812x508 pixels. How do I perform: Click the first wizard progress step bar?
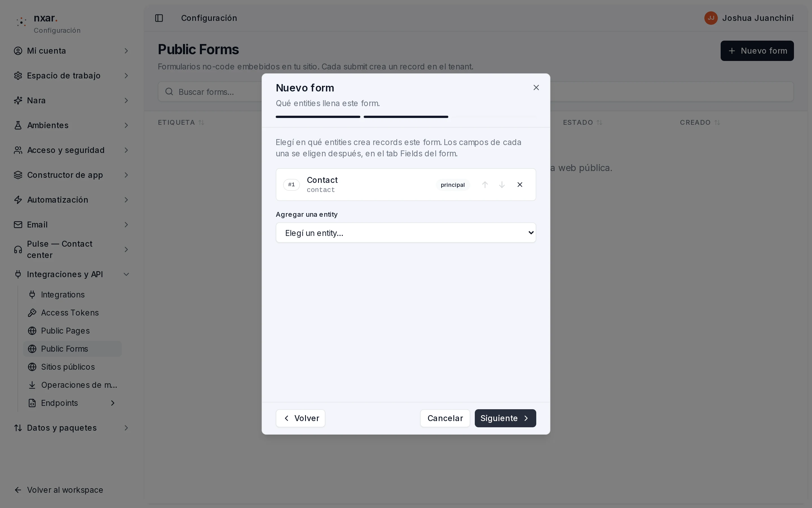(x=318, y=117)
